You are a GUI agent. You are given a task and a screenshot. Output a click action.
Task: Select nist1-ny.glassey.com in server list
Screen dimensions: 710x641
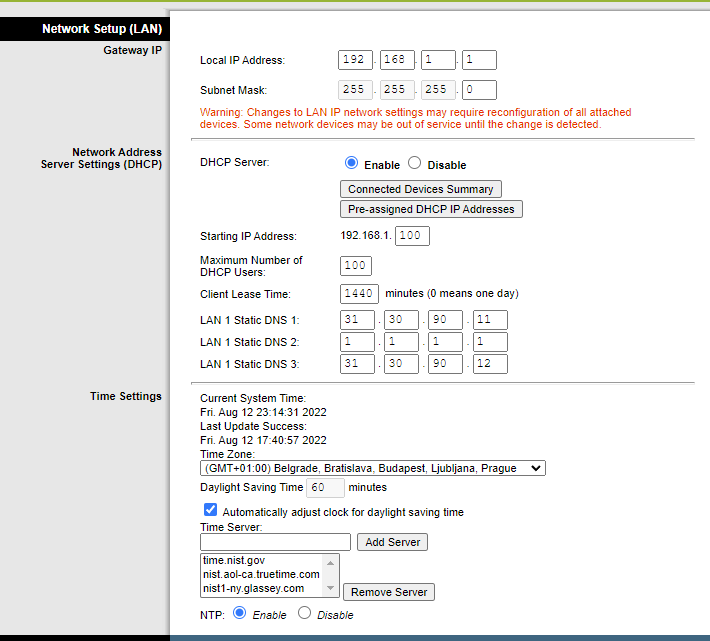262,588
